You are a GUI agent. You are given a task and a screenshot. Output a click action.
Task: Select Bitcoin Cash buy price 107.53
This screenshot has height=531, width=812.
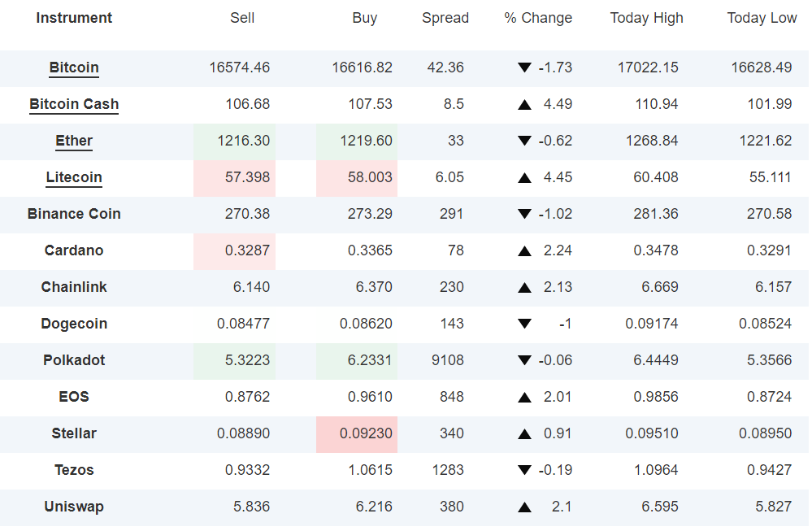[371, 104]
